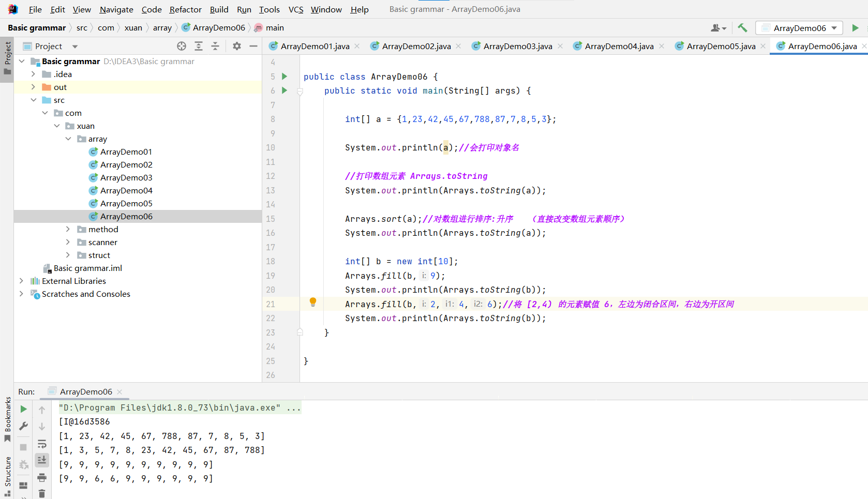Open the Build menu

tap(219, 9)
